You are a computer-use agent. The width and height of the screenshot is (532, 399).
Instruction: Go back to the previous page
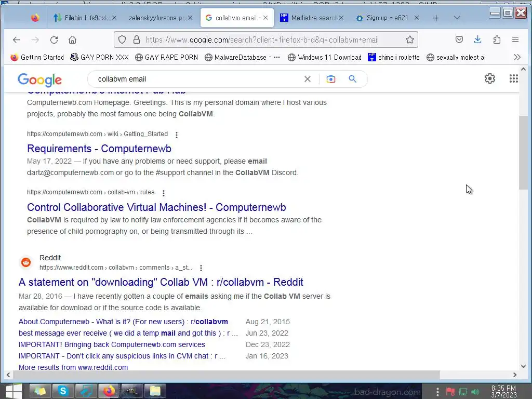tap(16, 40)
